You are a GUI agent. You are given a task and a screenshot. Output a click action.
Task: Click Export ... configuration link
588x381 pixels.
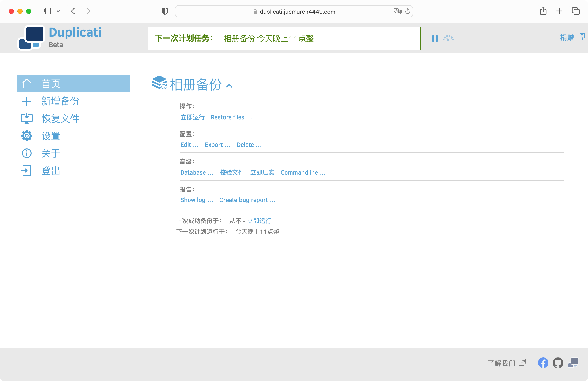(x=217, y=145)
